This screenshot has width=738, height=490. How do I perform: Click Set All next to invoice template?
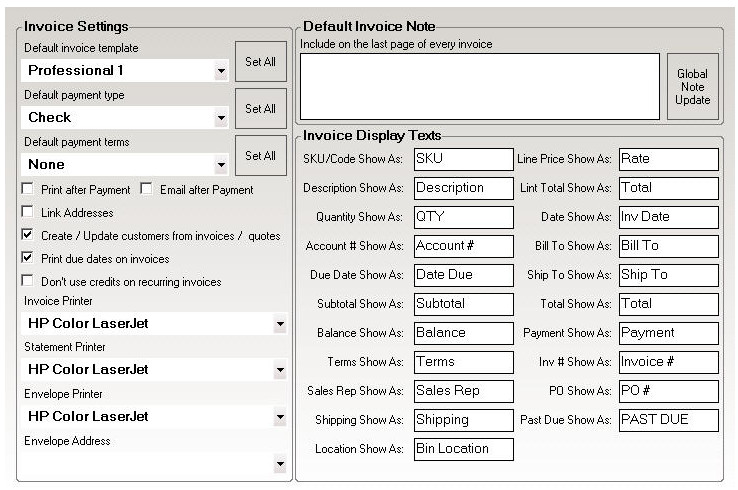coord(260,62)
